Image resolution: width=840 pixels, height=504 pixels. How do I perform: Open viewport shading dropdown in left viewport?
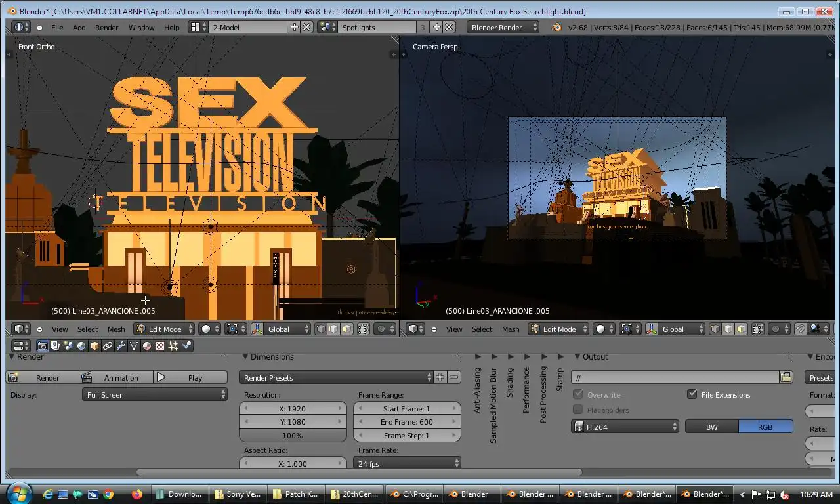(x=210, y=329)
